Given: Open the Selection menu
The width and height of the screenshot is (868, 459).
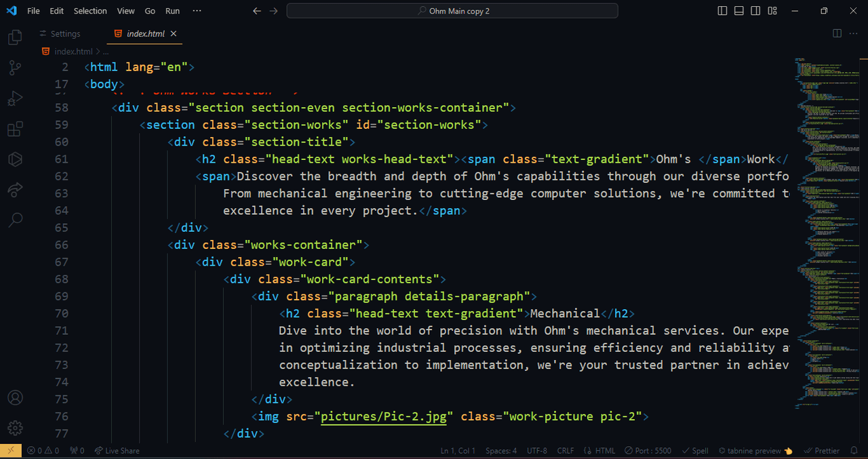Looking at the screenshot, I should tap(90, 11).
